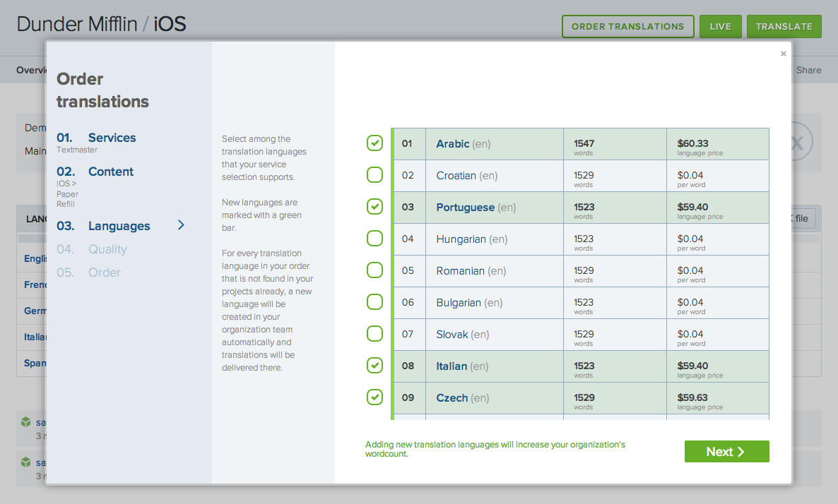Tick the Bulgarian language checkbox

tap(374, 302)
